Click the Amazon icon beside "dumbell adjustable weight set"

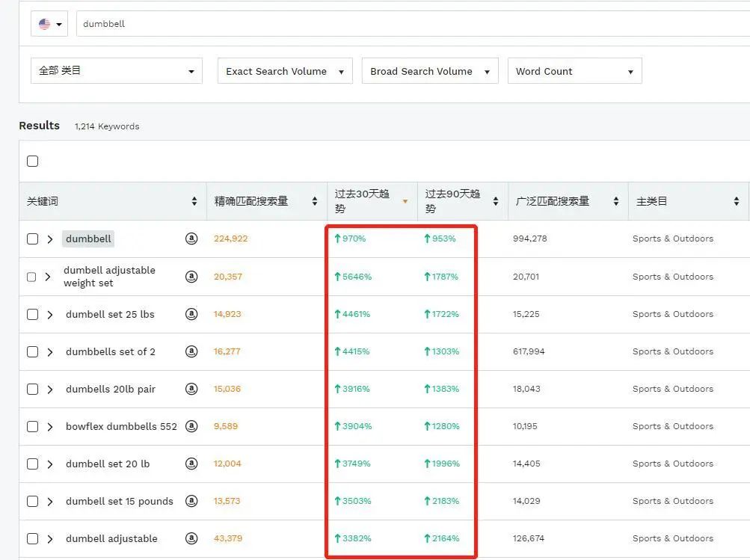tap(191, 277)
